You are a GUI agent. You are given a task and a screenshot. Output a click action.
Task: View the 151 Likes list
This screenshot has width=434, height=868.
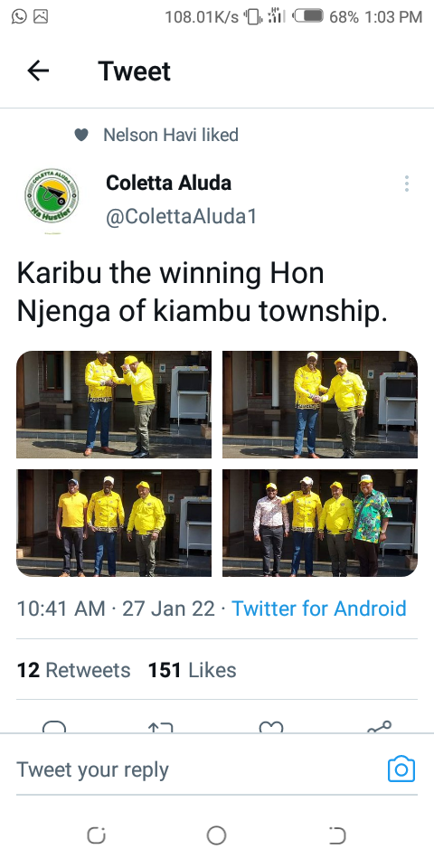coord(192,670)
